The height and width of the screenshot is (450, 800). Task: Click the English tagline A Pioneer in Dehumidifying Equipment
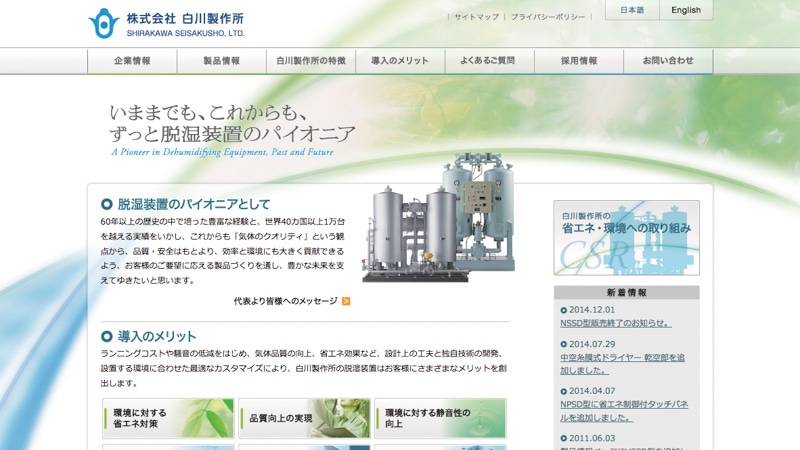[x=222, y=152]
